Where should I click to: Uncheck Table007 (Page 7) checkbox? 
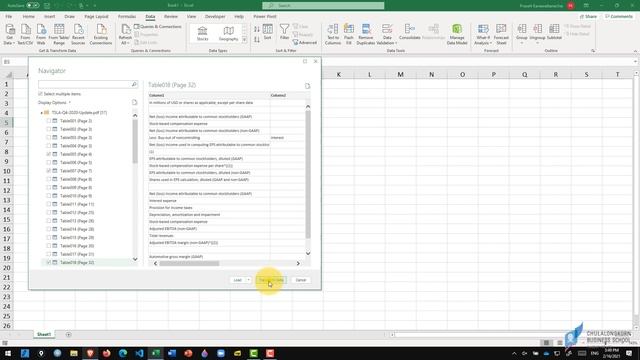[49, 171]
